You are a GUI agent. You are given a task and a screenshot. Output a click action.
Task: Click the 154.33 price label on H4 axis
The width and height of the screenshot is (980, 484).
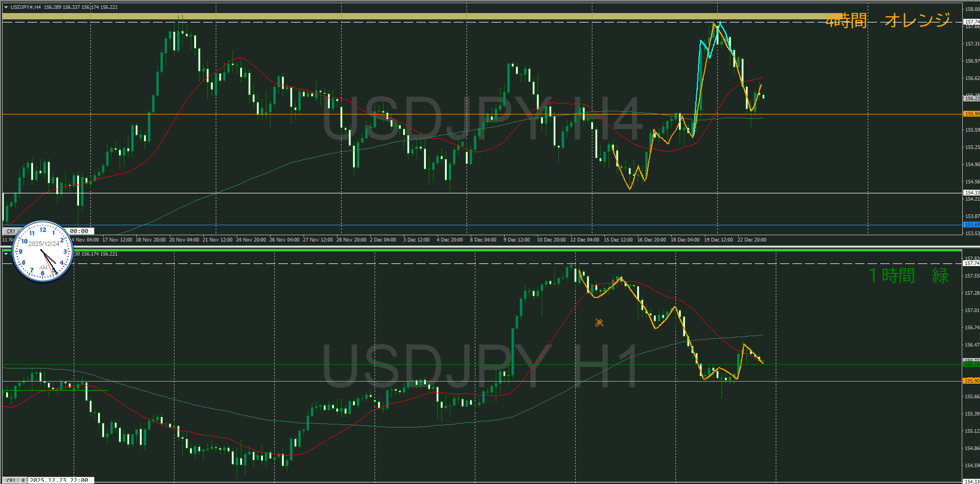(971, 193)
